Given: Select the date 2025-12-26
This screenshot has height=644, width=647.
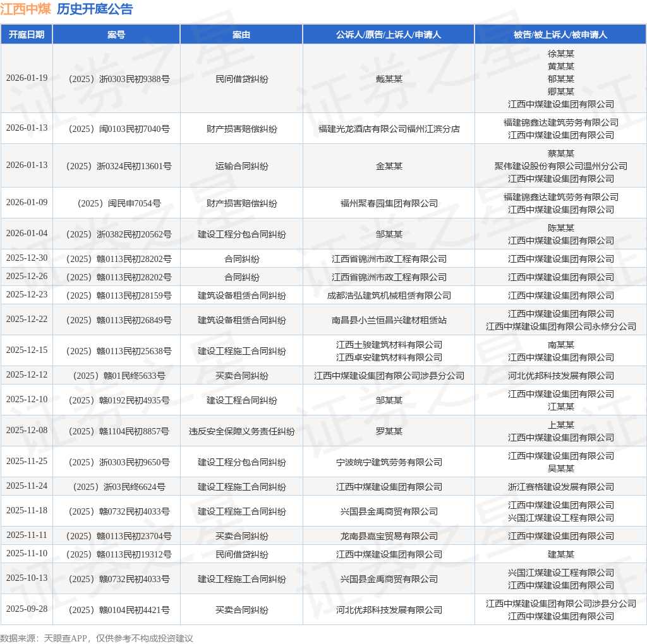Looking at the screenshot, I should [x=27, y=276].
